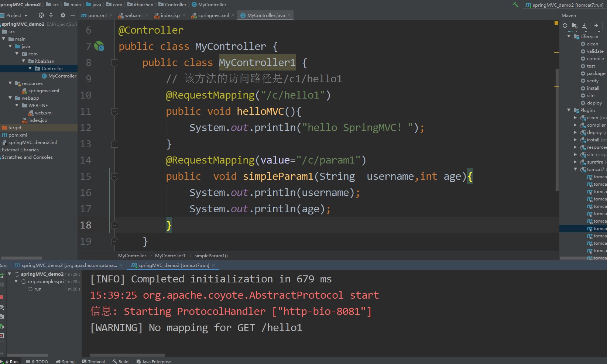Collapse the webapp folder in the Project tree
Viewport: 607px width, 364px height.
click(10, 98)
